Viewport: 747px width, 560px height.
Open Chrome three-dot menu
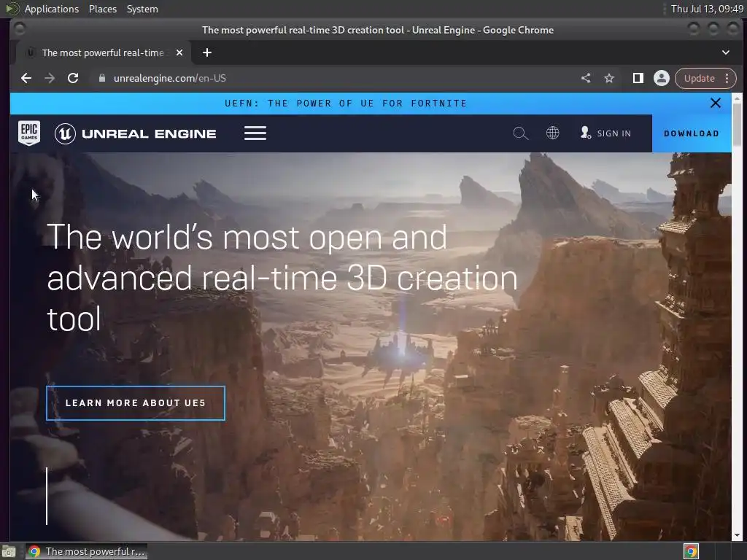coord(727,78)
